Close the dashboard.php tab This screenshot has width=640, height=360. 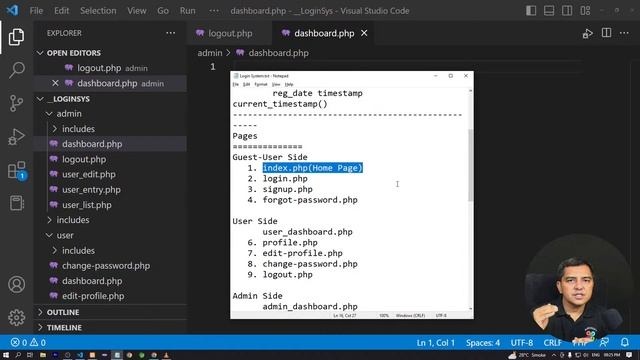364,33
